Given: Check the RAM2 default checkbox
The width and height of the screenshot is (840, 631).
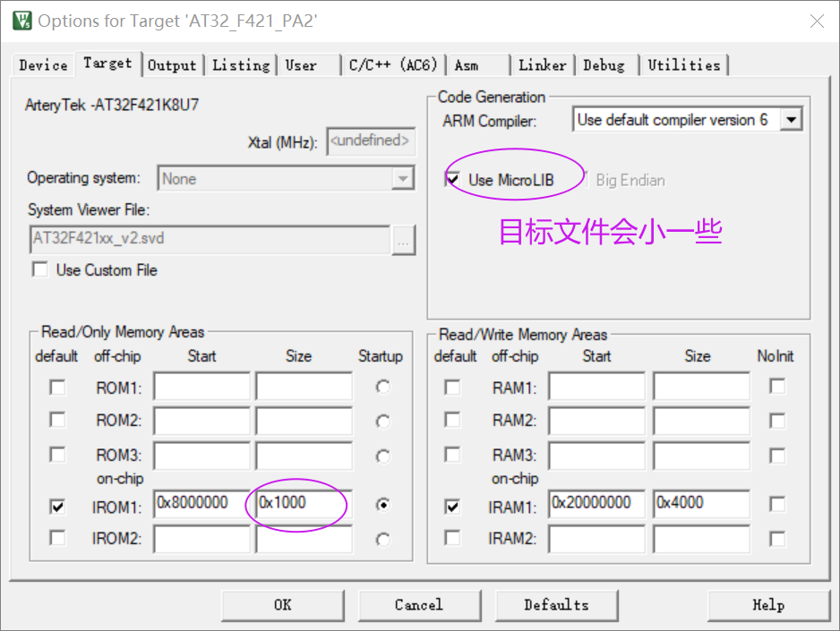Looking at the screenshot, I should (452, 420).
